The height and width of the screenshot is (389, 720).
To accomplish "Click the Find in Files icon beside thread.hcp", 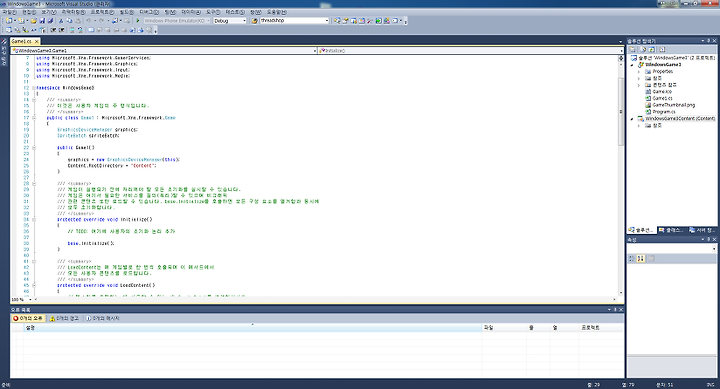I will 254,21.
